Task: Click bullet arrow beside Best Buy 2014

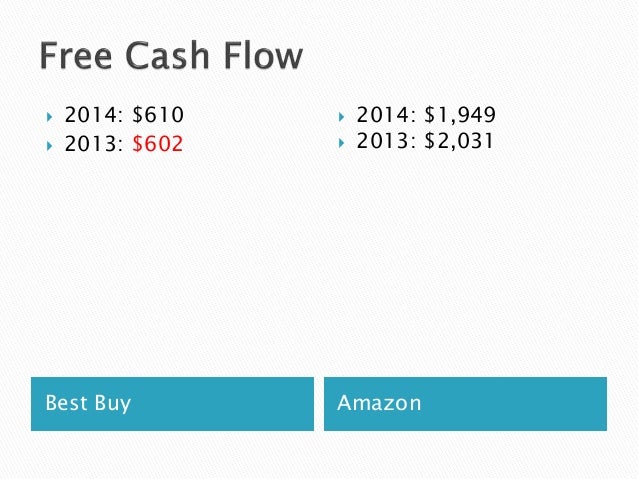Action: (50, 117)
